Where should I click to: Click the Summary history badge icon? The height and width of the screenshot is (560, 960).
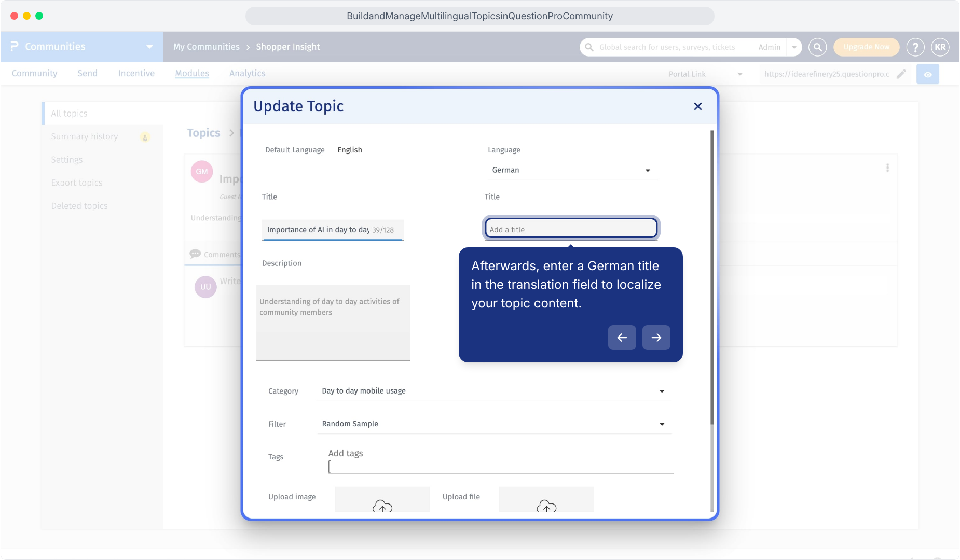pos(145,137)
